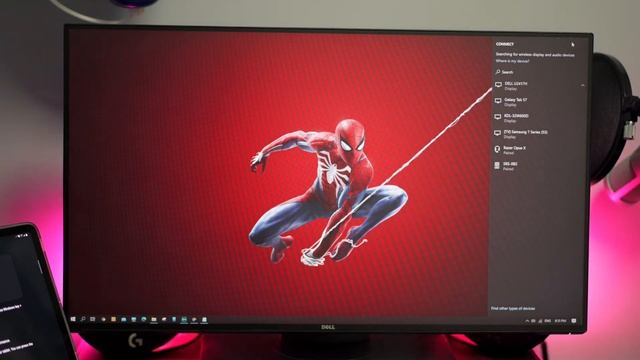Open Microsoft Edge icon on taskbar
The height and width of the screenshot is (360, 640).
(x=144, y=319)
